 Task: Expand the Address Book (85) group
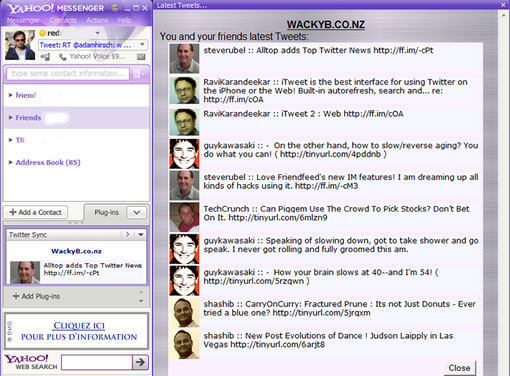click(11, 162)
